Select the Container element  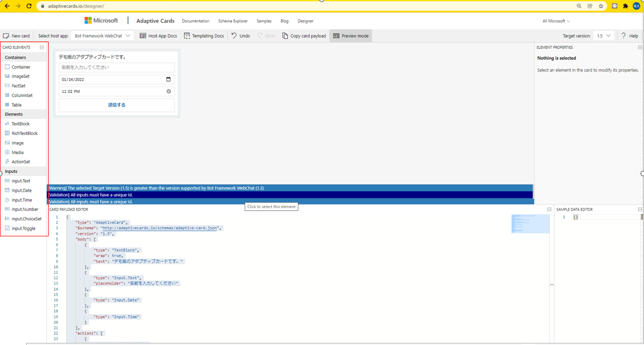coord(18,67)
